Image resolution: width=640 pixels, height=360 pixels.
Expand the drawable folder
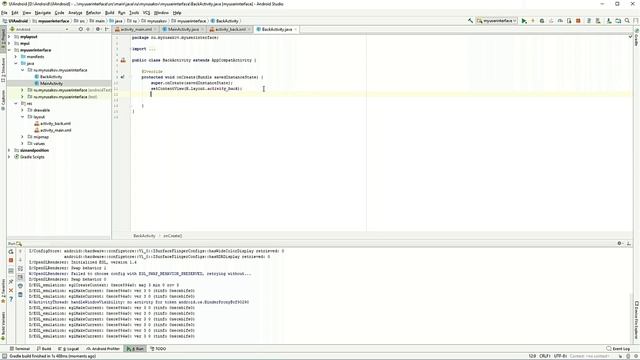click(x=22, y=110)
